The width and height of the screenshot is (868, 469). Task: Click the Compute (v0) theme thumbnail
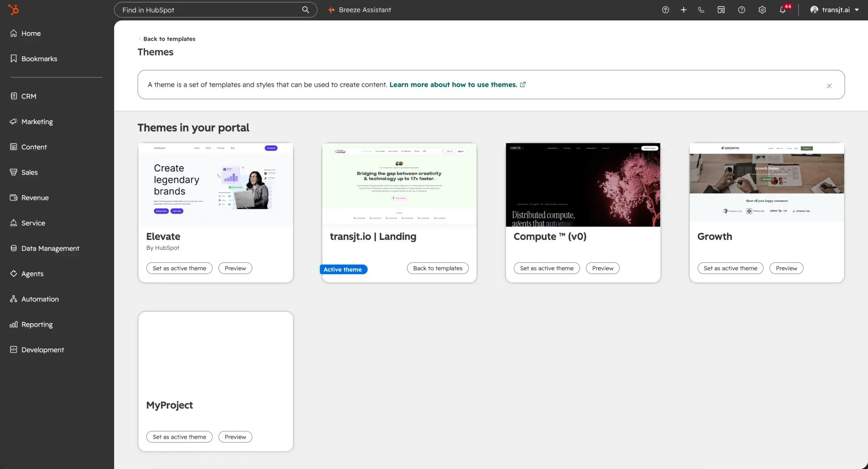pos(583,185)
